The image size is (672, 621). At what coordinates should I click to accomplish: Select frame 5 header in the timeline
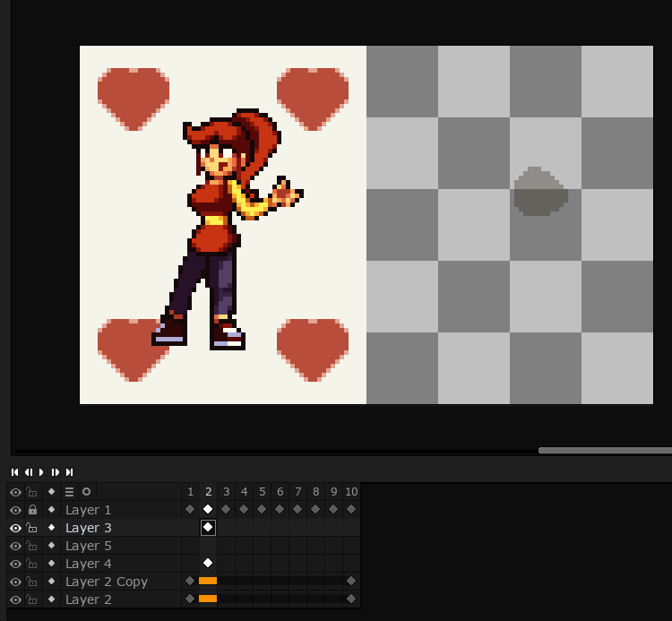pyautogui.click(x=263, y=492)
